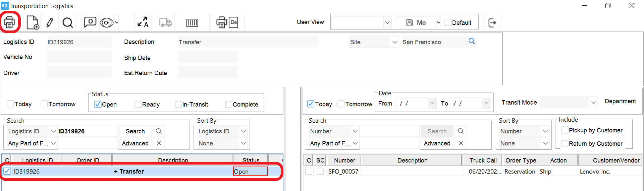Screen dimensions: 644x191
Task: Click the right panel Advanced button
Action: [x=437, y=143]
